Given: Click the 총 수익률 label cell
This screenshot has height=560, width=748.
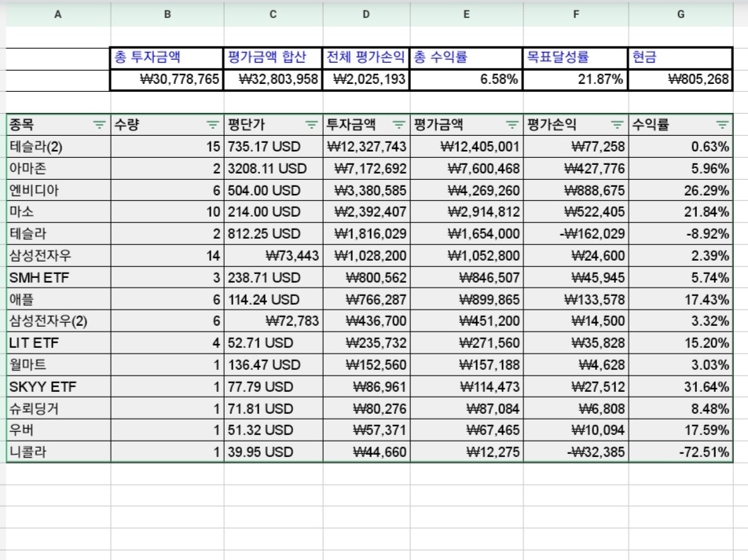Looking at the screenshot, I should coord(467,58).
